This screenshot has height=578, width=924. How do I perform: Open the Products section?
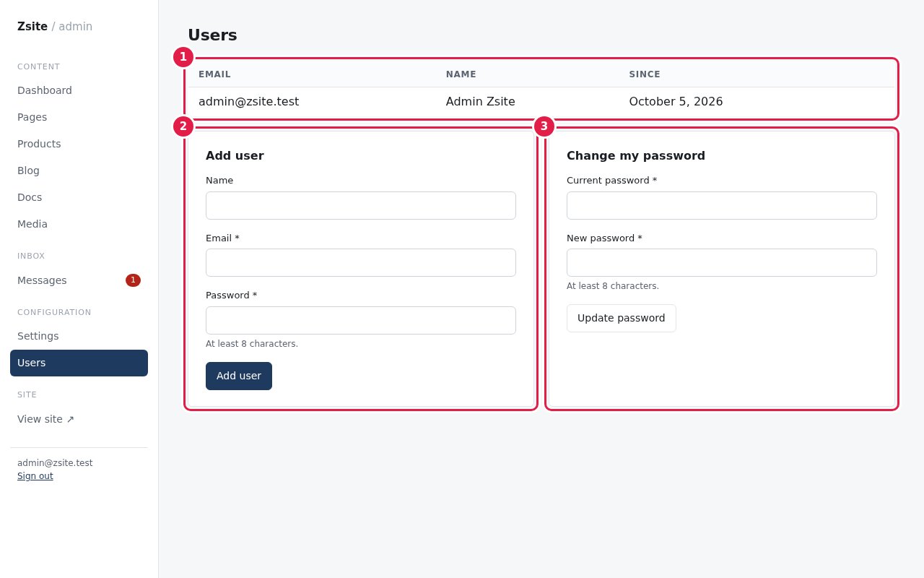(x=79, y=144)
